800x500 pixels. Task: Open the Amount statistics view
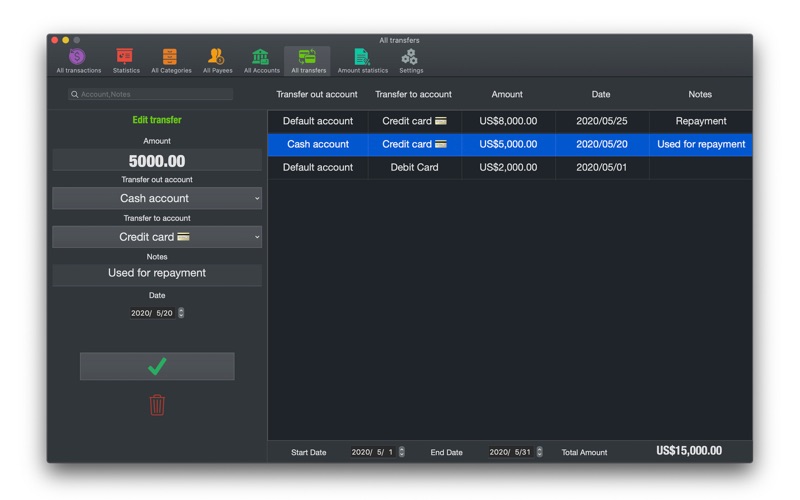click(362, 61)
